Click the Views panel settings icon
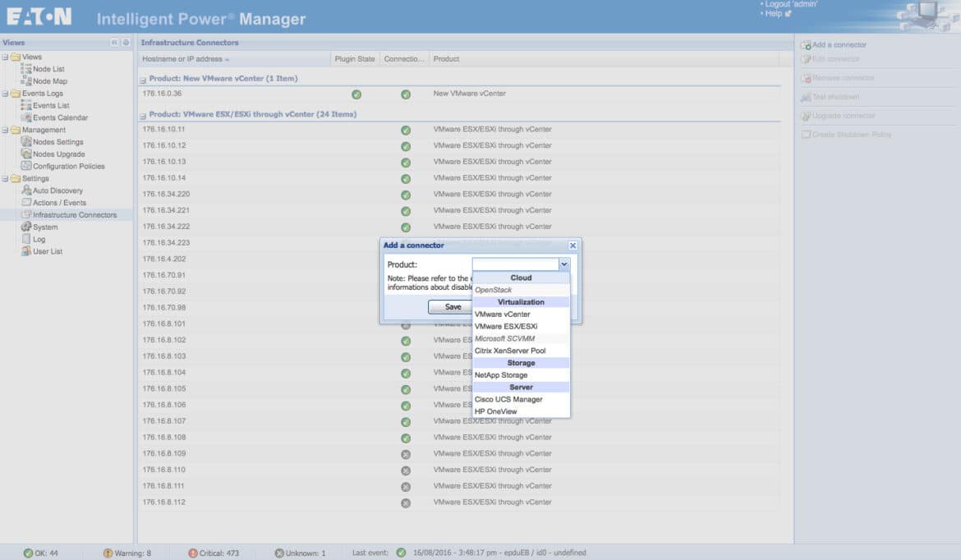Image resolution: width=961 pixels, height=560 pixels. pyautogui.click(x=126, y=42)
